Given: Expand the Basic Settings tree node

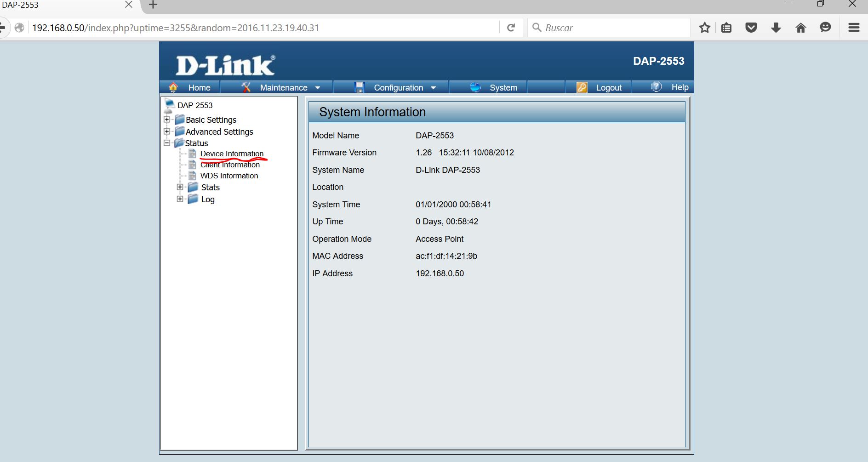Looking at the screenshot, I should 167,120.
